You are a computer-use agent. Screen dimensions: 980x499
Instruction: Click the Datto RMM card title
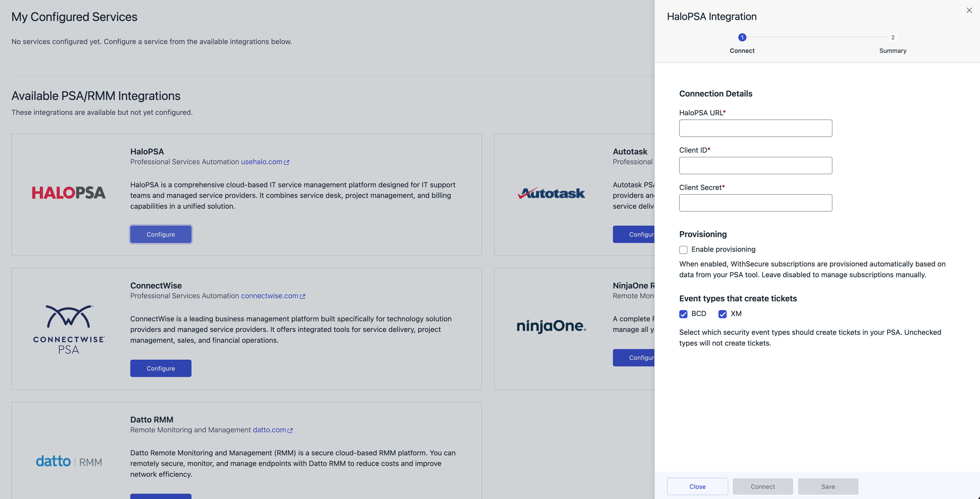click(151, 420)
